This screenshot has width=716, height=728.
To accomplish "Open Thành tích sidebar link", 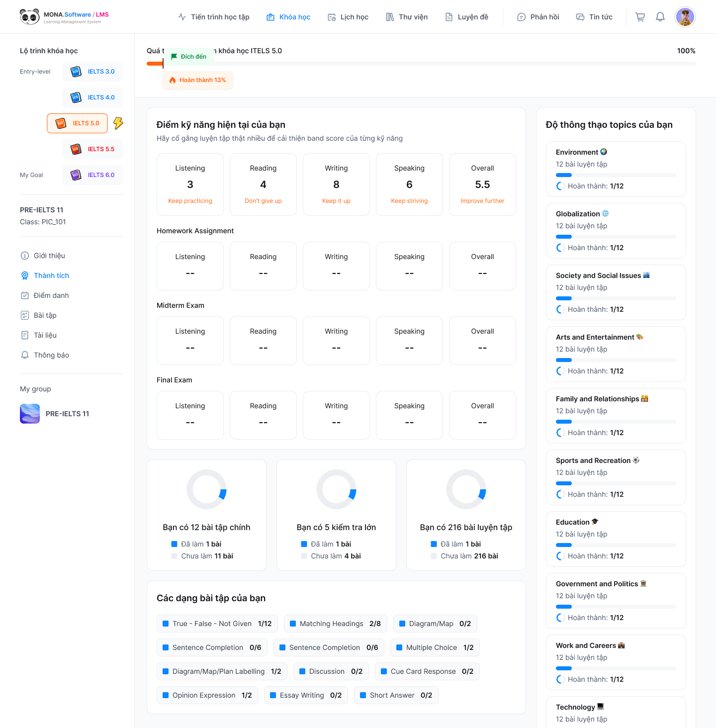I will tap(51, 275).
